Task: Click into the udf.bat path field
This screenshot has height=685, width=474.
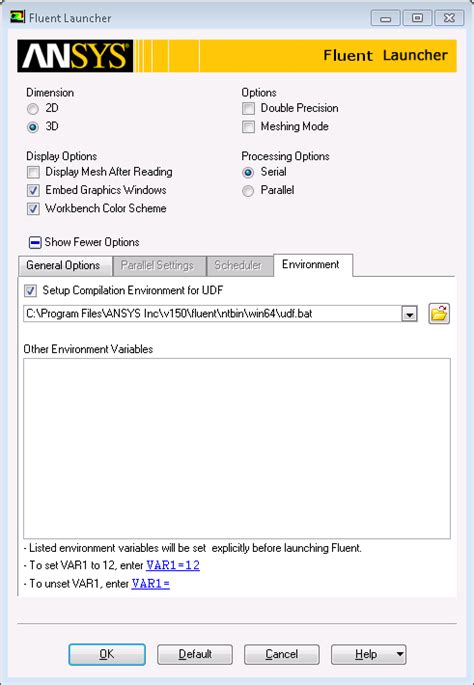Action: pyautogui.click(x=212, y=314)
